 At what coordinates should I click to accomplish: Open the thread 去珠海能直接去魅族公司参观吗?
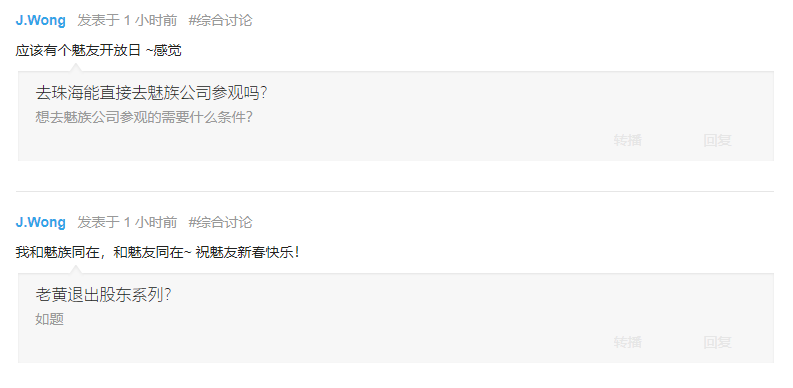pyautogui.click(x=151, y=93)
